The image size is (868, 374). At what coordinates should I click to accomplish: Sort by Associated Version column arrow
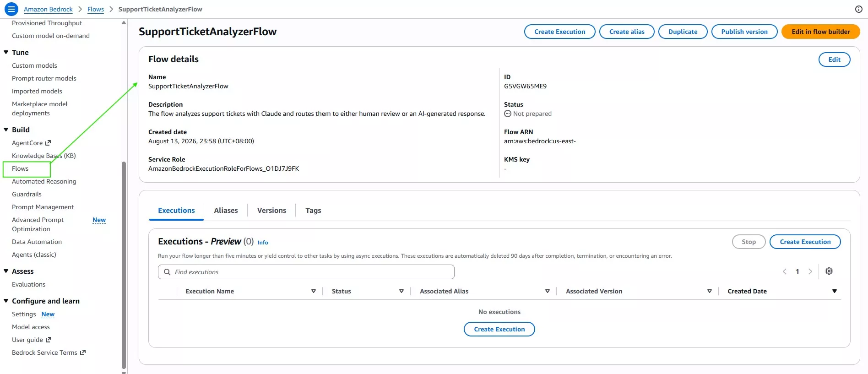710,291
